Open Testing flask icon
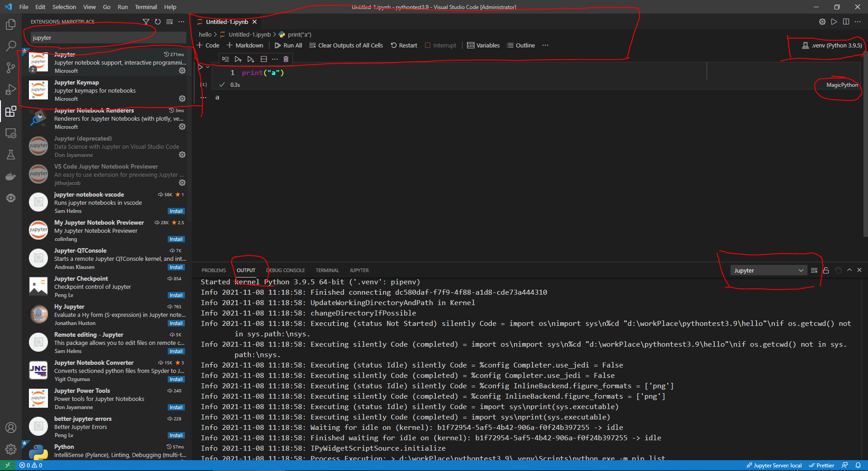This screenshot has height=471, width=868. pos(11,155)
